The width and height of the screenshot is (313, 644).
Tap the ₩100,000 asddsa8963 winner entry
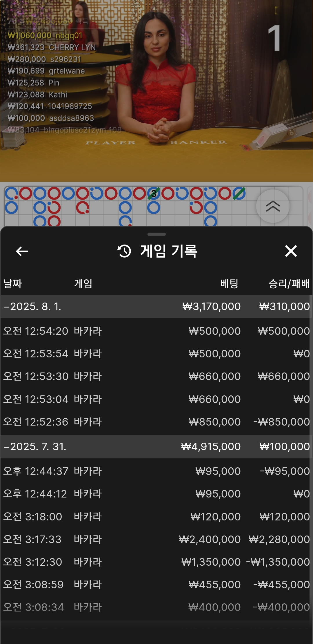51,118
